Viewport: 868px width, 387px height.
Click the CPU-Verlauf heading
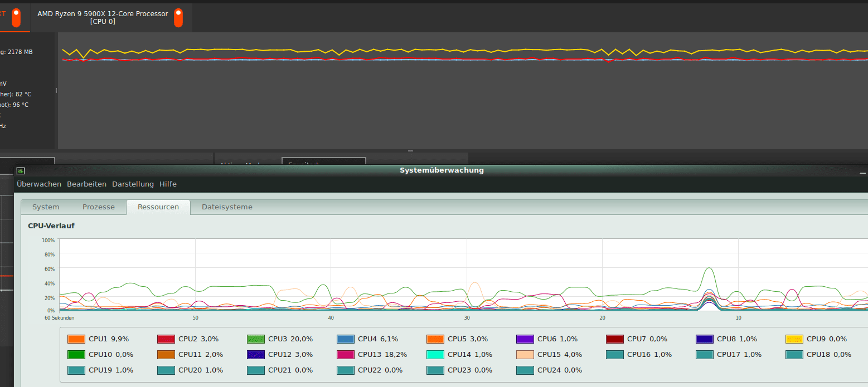(x=51, y=226)
